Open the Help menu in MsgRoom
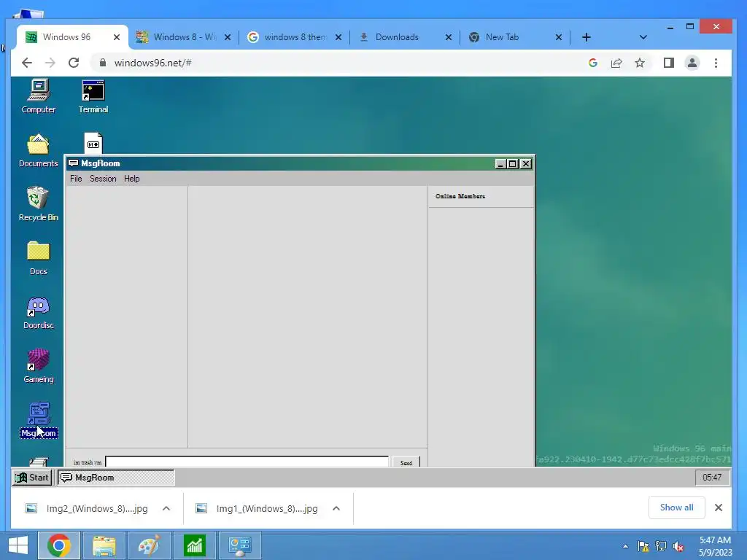This screenshot has width=747, height=560. 131,179
